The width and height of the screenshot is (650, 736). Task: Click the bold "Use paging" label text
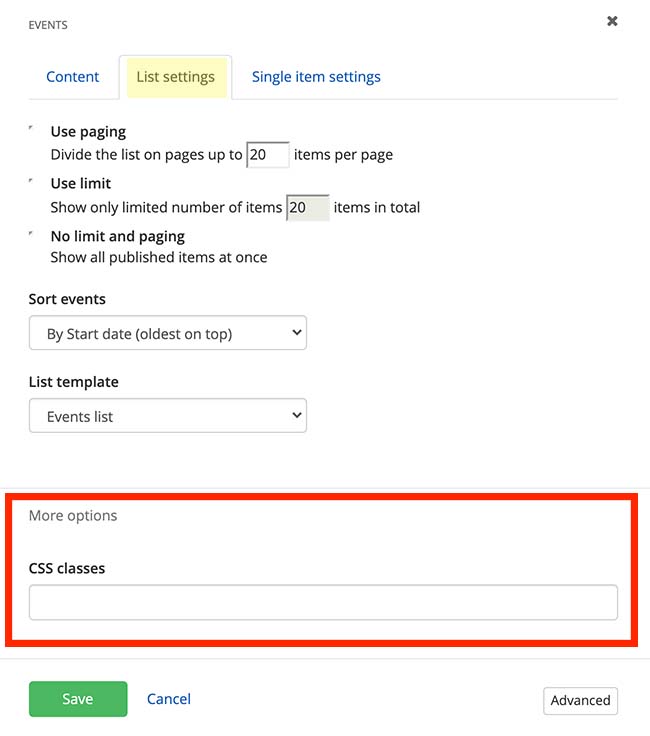88,131
